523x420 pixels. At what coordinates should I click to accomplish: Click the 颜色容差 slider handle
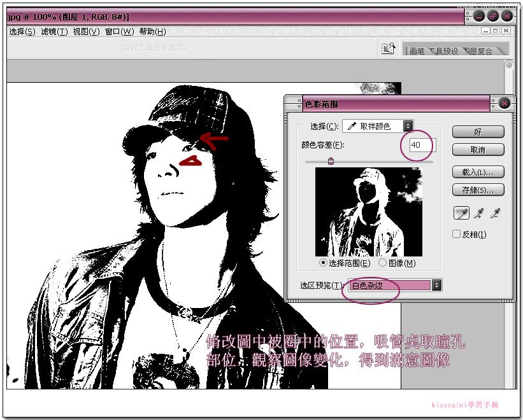[x=331, y=162]
